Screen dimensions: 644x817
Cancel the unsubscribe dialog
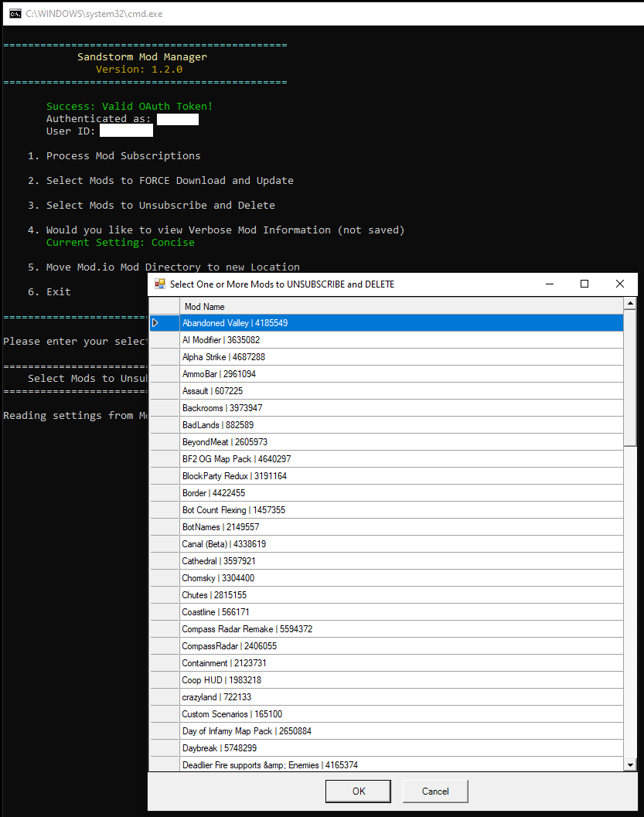435,791
